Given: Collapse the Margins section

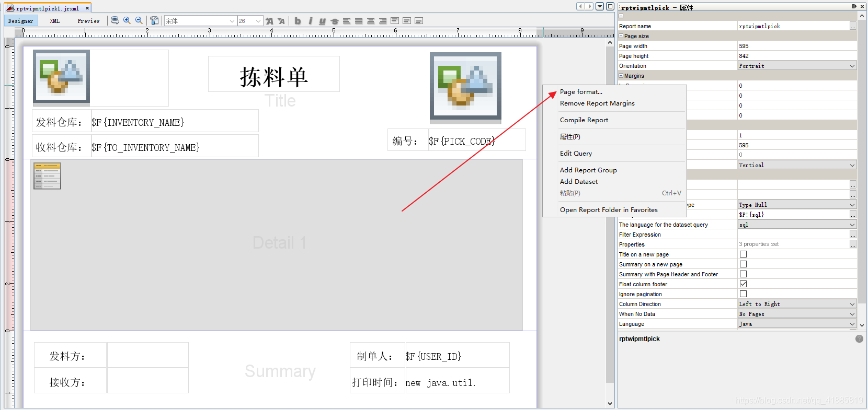Looking at the screenshot, I should 621,76.
